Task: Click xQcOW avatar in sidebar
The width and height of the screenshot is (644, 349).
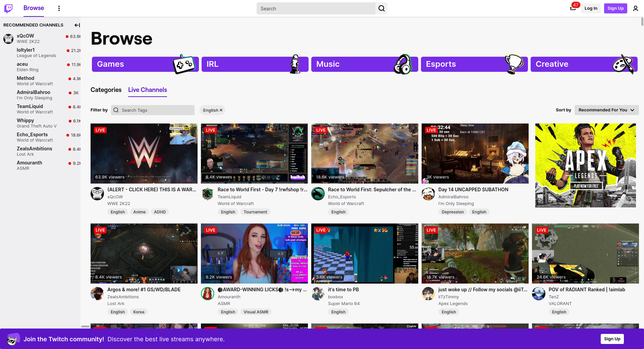Action: tap(8, 39)
